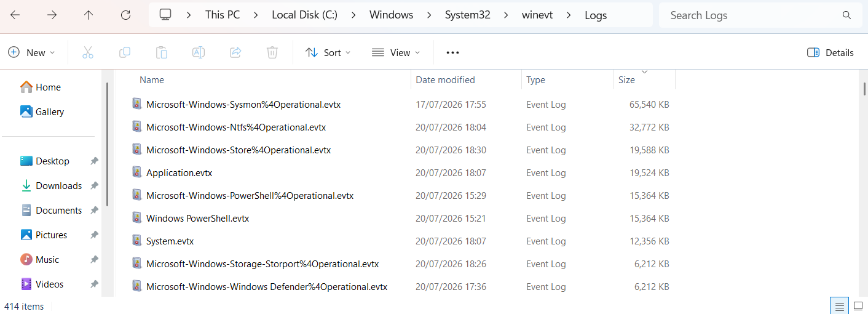Expand chevron after Windows breadcrumb
Image resolution: width=868 pixels, height=314 pixels.
tap(429, 15)
